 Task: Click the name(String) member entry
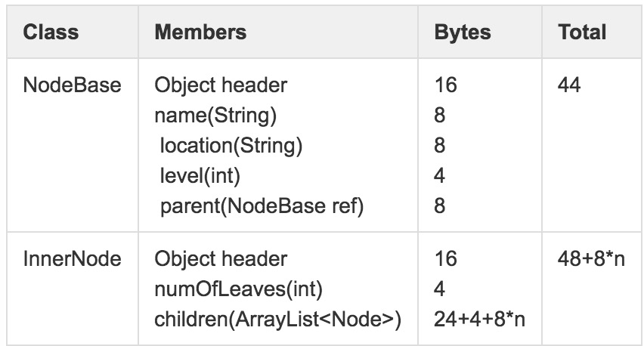[215, 116]
